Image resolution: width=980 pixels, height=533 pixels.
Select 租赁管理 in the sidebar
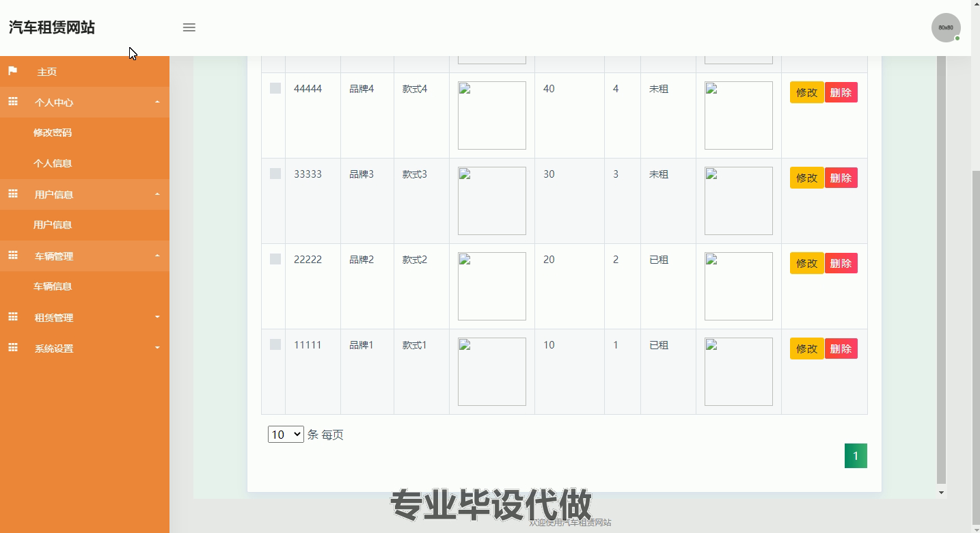[54, 318]
